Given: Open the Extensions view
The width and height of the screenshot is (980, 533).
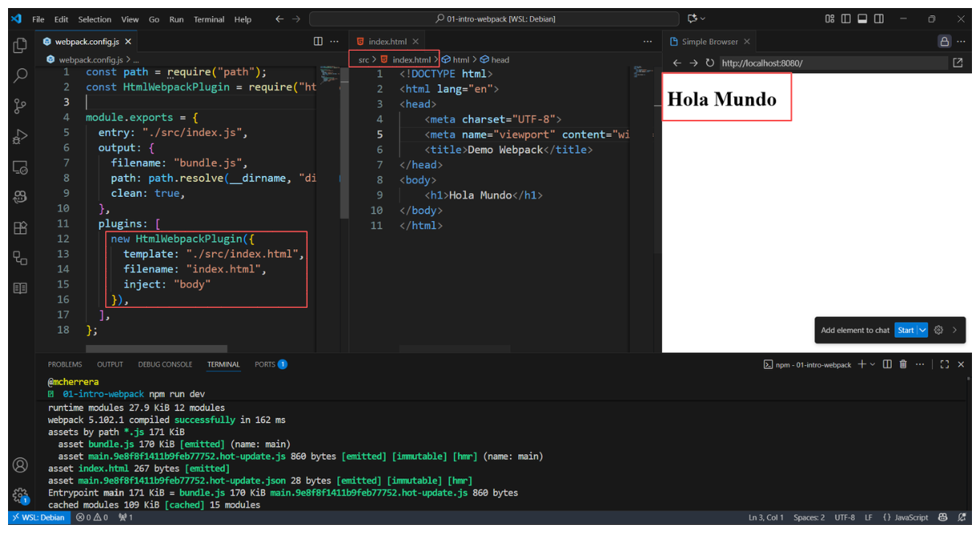Looking at the screenshot, I should 20,228.
